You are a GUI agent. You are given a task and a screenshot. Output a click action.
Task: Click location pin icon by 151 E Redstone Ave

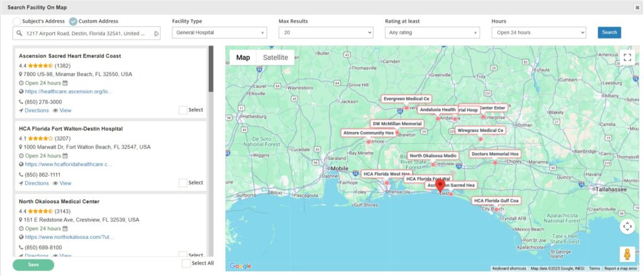coord(21,220)
